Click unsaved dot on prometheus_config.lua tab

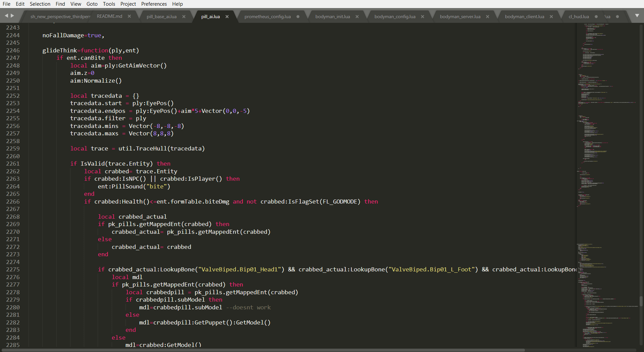tap(298, 16)
